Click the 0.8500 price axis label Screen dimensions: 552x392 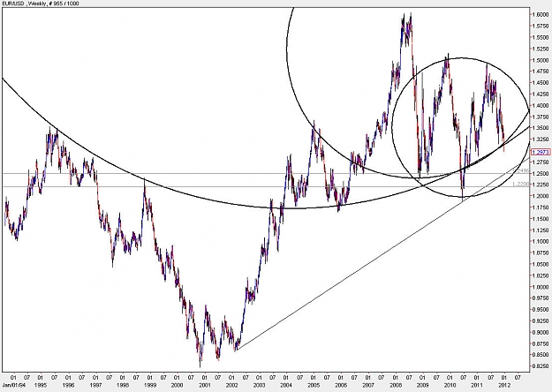pos(541,355)
